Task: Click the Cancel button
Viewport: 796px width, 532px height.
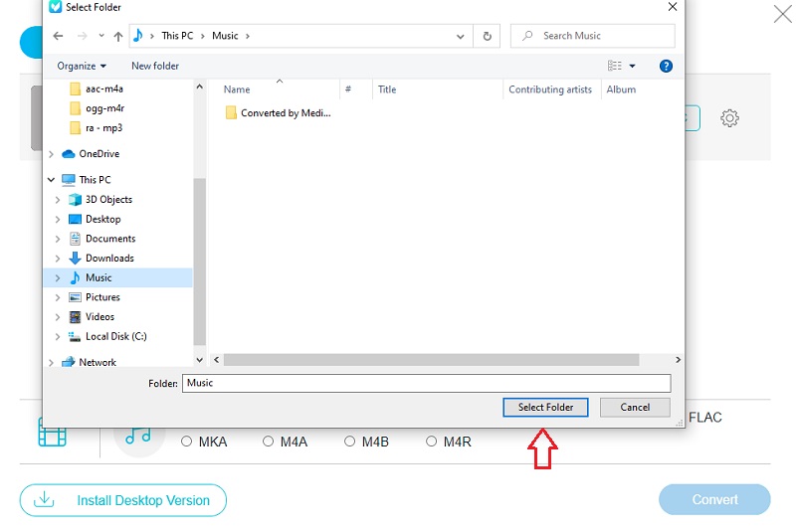Action: [x=635, y=407]
